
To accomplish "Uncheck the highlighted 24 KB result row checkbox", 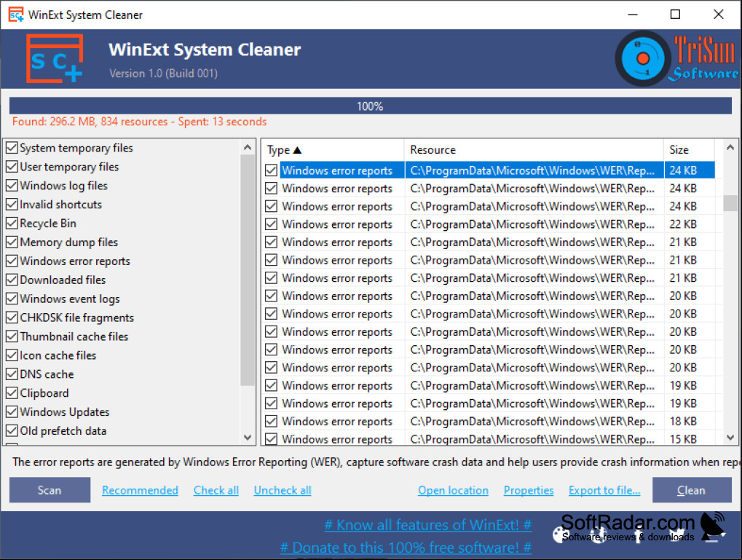I will click(x=271, y=170).
